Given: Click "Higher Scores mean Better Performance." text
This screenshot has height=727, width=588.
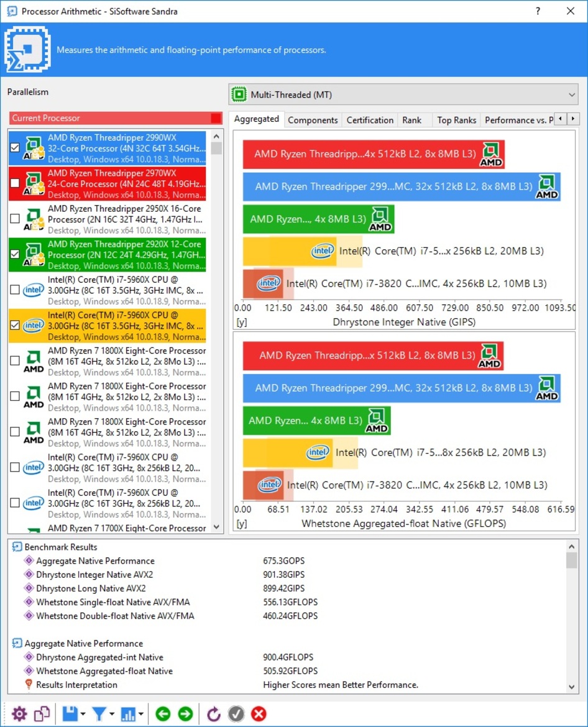Looking at the screenshot, I should point(341,685).
